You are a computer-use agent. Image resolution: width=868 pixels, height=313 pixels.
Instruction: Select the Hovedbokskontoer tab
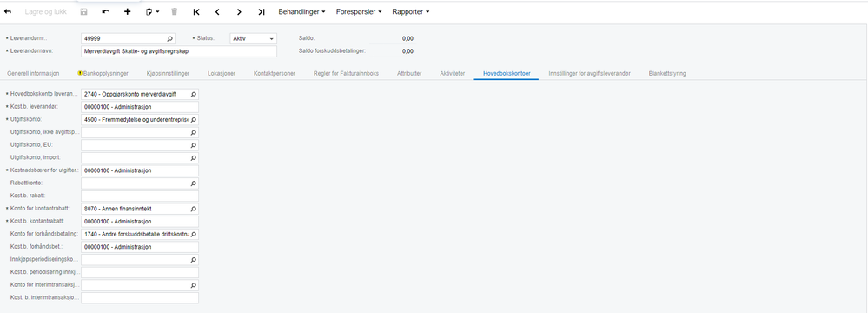507,73
